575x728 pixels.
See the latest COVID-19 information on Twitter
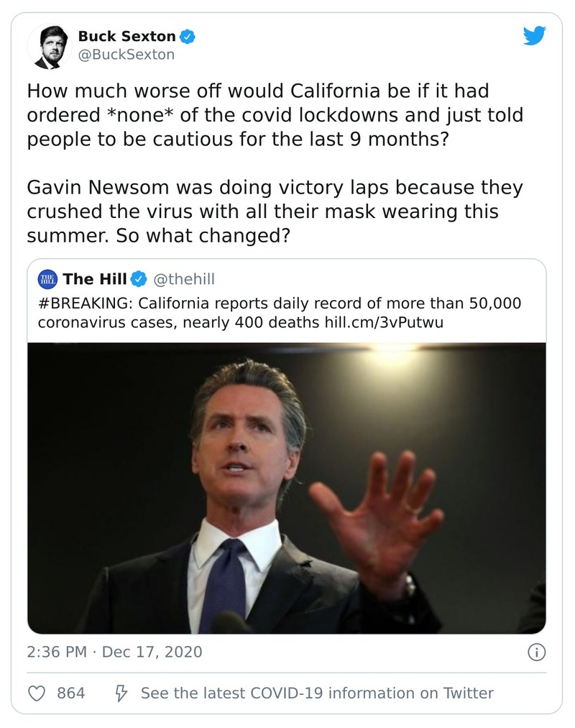pos(316,693)
